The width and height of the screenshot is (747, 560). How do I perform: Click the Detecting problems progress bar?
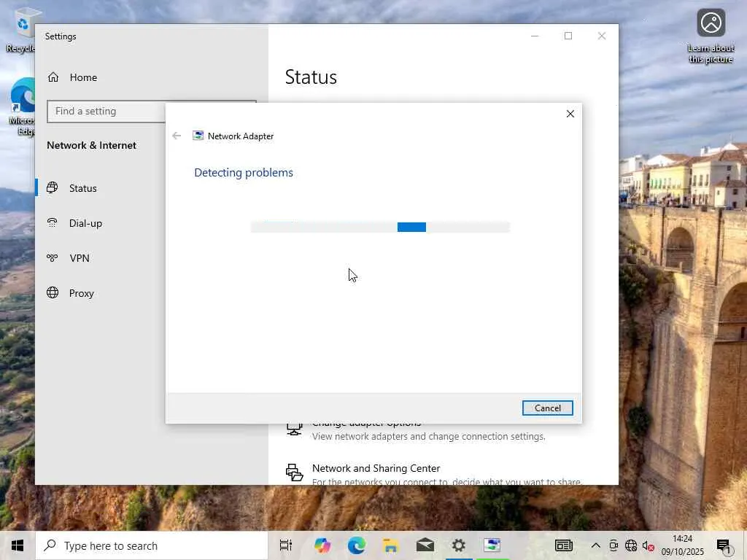pyautogui.click(x=380, y=227)
